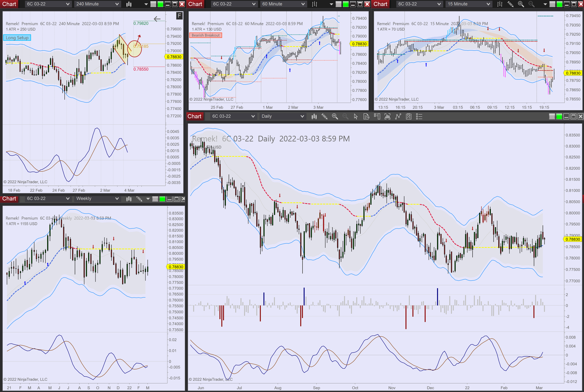
Task: Click gray link color square on Daily chart
Action: [x=552, y=116]
